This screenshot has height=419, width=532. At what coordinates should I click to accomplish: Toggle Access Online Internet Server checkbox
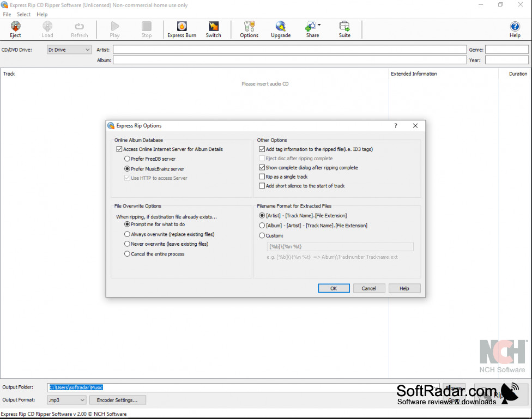(x=119, y=149)
